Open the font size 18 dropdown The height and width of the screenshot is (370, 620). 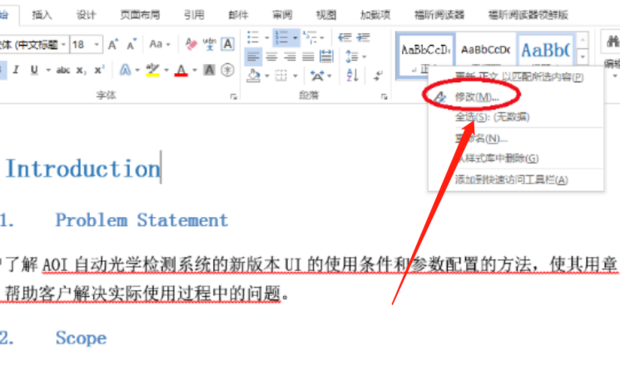(x=96, y=44)
